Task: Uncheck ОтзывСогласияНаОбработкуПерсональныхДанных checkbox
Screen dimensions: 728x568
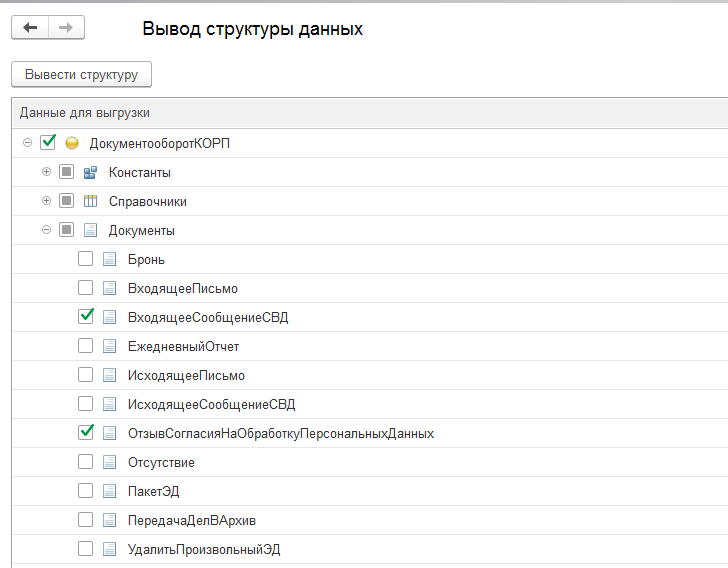Action: click(85, 432)
